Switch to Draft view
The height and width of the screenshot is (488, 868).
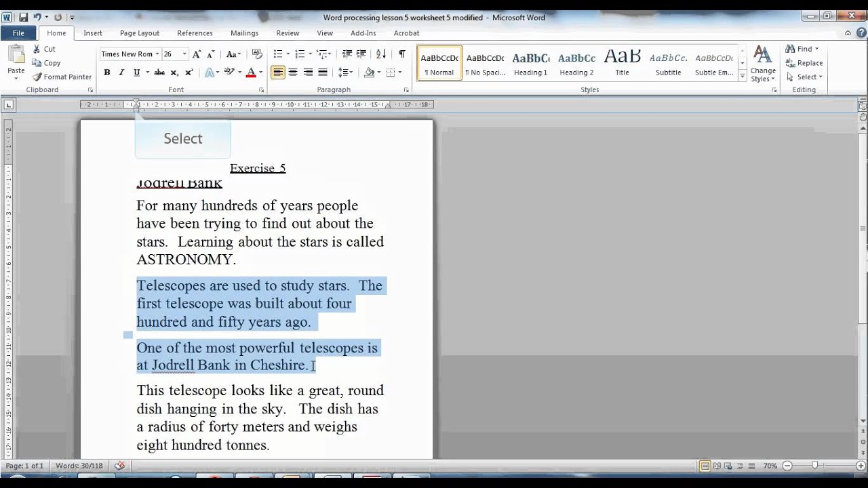click(x=752, y=466)
